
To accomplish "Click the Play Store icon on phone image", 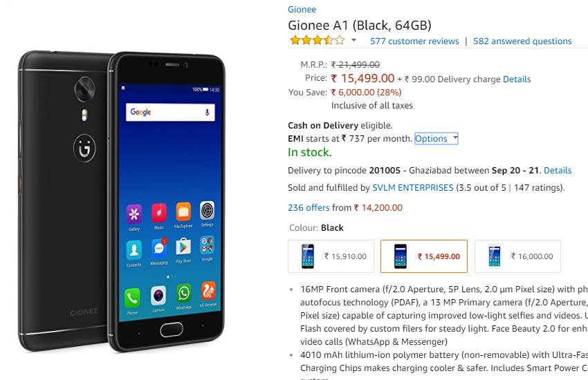I will point(183,247).
